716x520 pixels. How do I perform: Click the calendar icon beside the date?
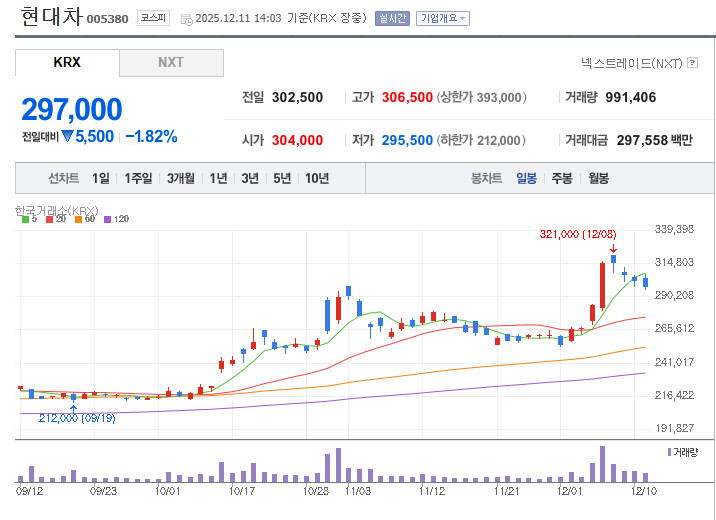pyautogui.click(x=187, y=18)
